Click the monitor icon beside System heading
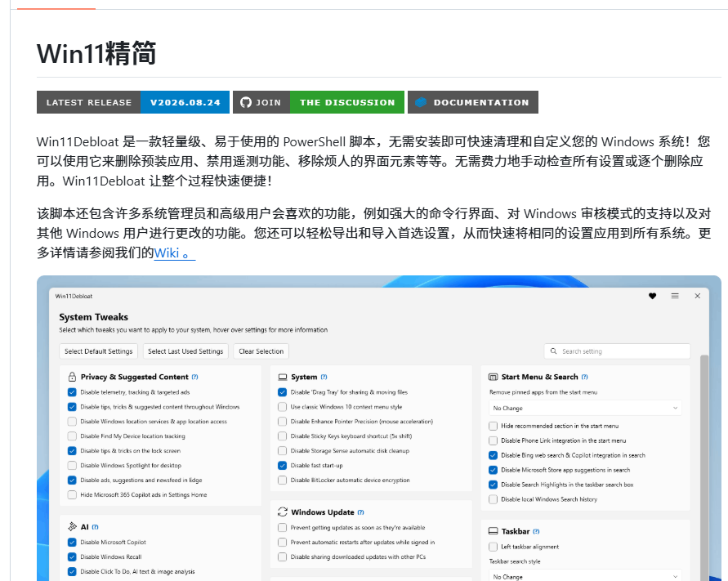 click(x=282, y=377)
